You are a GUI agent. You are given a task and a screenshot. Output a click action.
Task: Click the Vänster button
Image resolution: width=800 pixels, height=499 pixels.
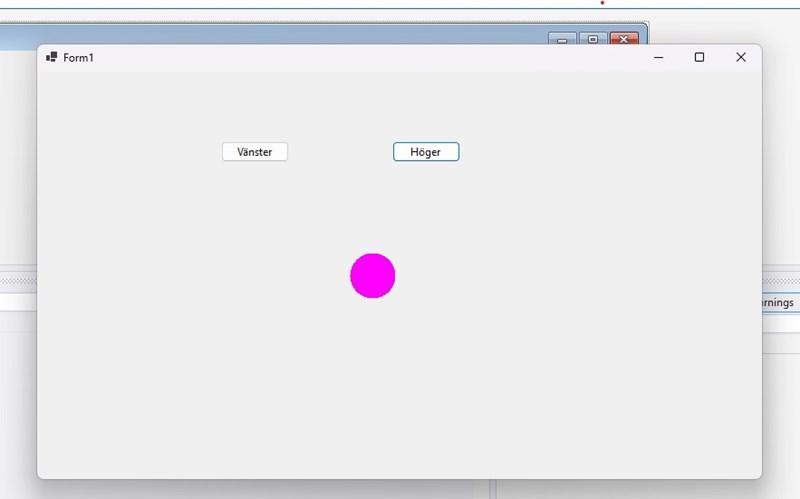click(254, 152)
